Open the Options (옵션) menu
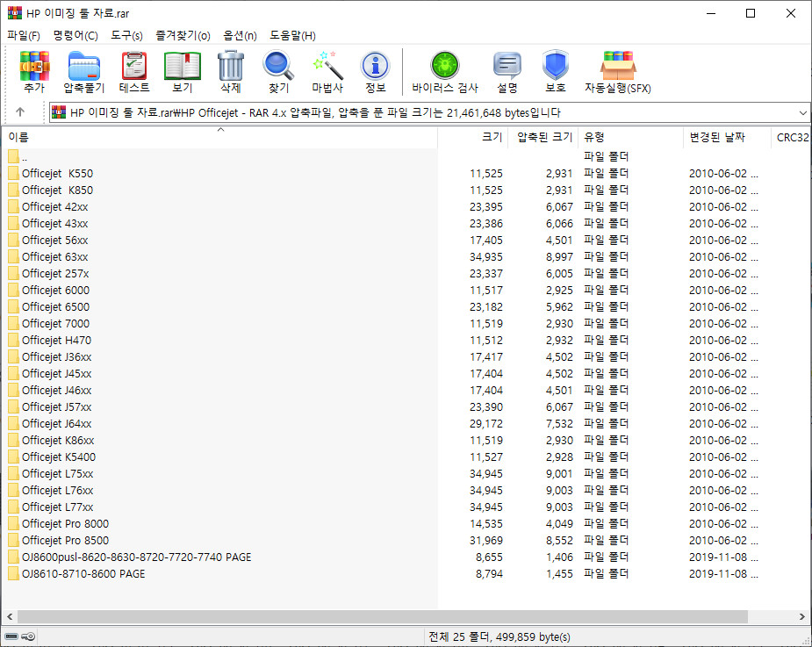Viewport: 812px width, 647px height. [x=240, y=35]
